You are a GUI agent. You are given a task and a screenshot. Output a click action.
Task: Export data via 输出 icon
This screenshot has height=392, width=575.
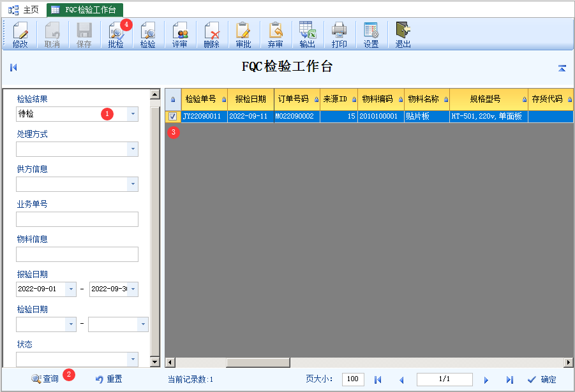tap(308, 35)
